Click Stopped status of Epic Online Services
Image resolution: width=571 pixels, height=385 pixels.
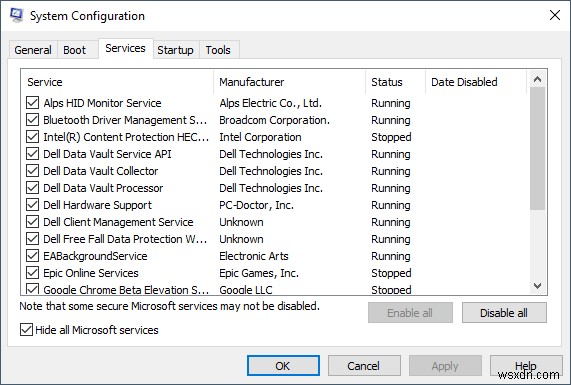pos(391,273)
